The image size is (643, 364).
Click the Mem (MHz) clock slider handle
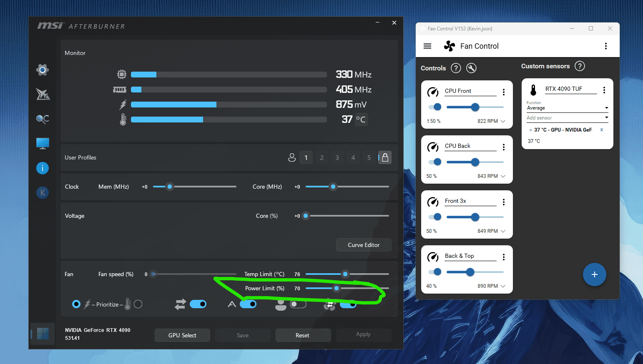(169, 187)
